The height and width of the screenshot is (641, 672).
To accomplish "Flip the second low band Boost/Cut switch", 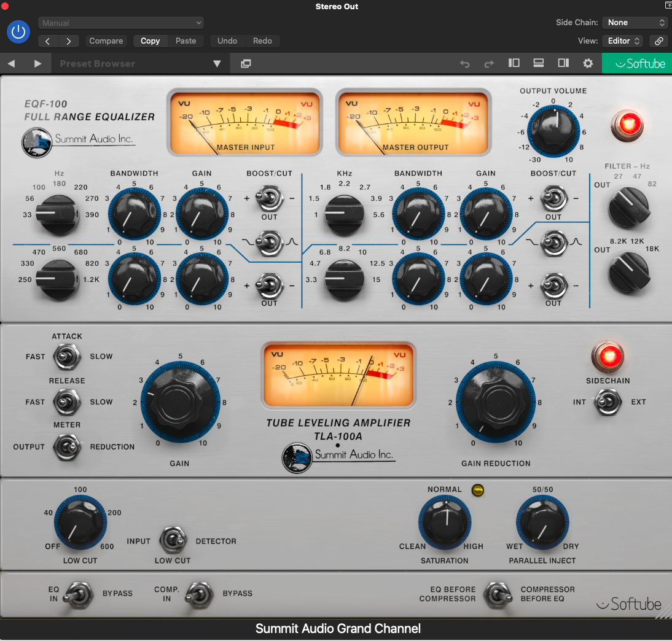I will 270,286.
